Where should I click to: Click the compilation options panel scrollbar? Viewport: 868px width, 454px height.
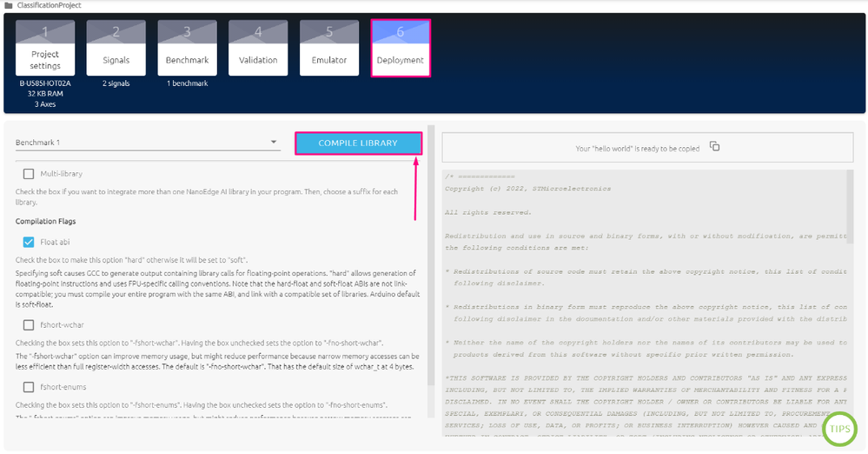click(431, 255)
